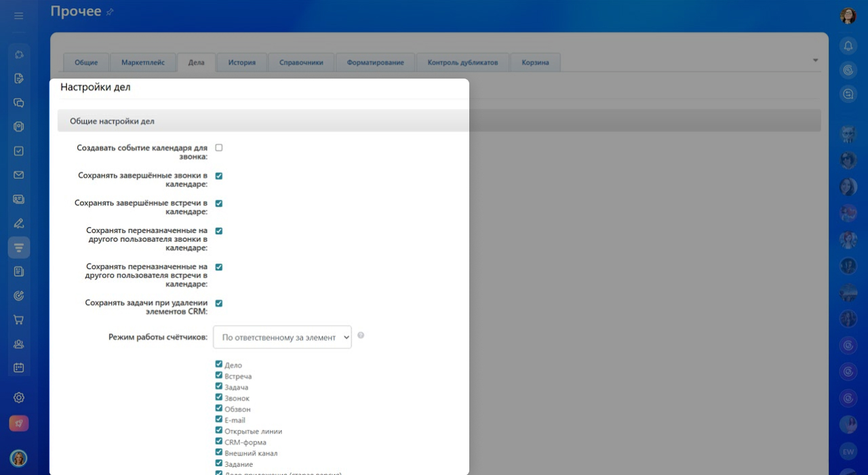Go to the Контроль дубликатов tab

pyautogui.click(x=462, y=62)
